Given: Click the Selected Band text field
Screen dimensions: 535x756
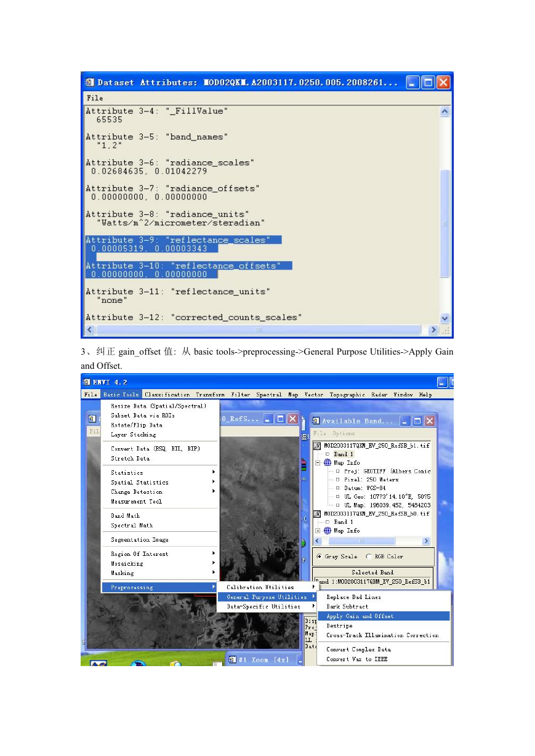Looking at the screenshot, I should [373, 581].
